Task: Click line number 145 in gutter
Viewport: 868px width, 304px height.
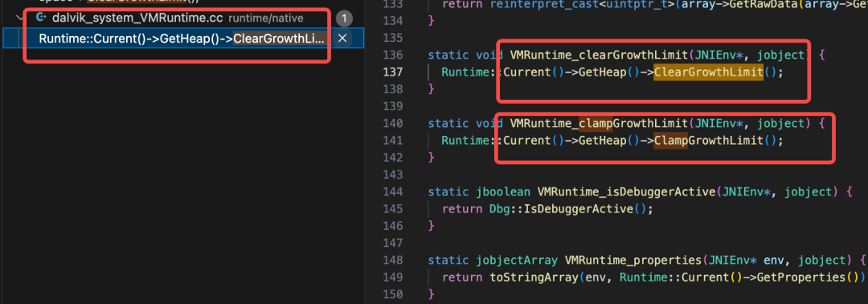Action: point(393,209)
